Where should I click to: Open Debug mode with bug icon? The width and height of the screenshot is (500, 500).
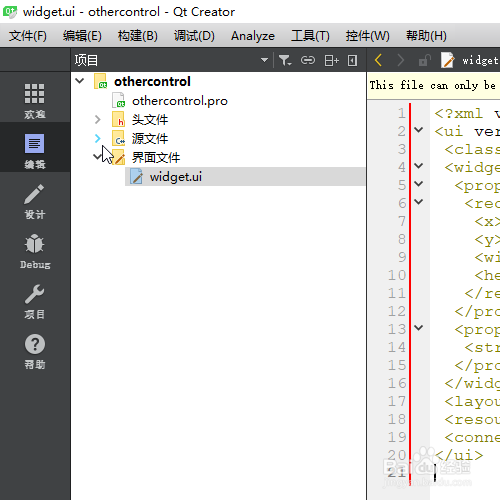pyautogui.click(x=35, y=251)
